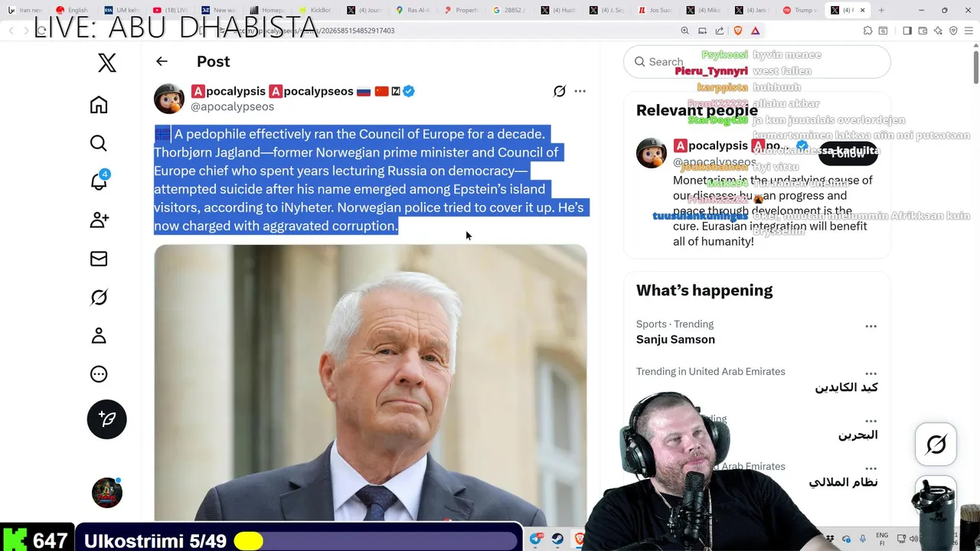Open the Brave Shields lion icon

(738, 31)
